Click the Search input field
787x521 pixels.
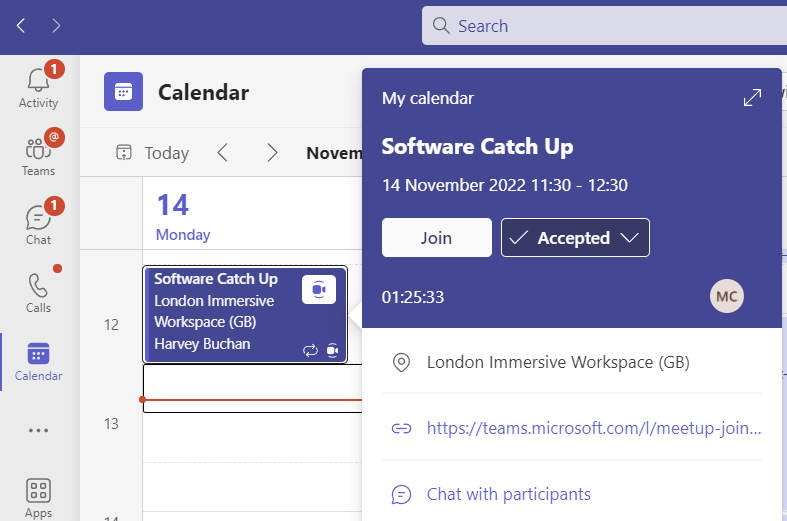600,26
